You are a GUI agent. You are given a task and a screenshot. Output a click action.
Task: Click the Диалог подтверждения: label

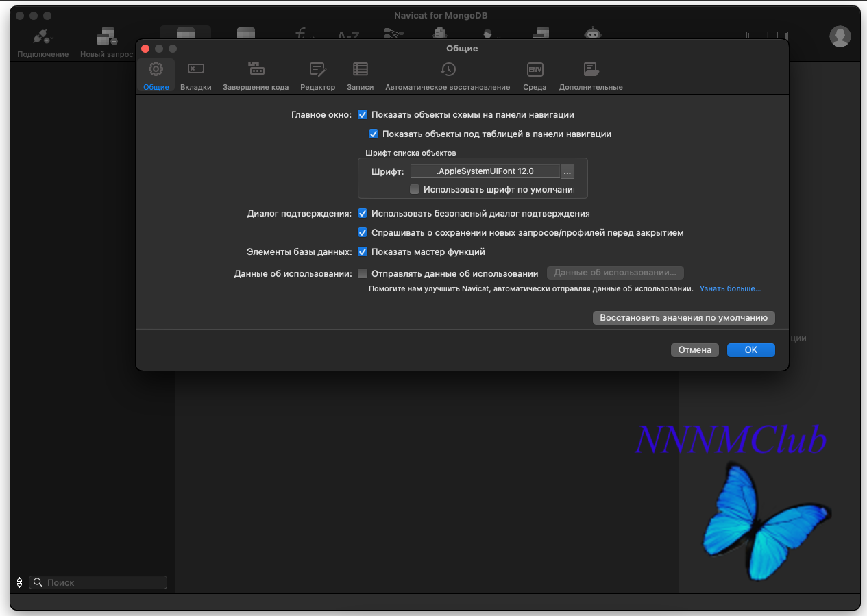pos(300,214)
